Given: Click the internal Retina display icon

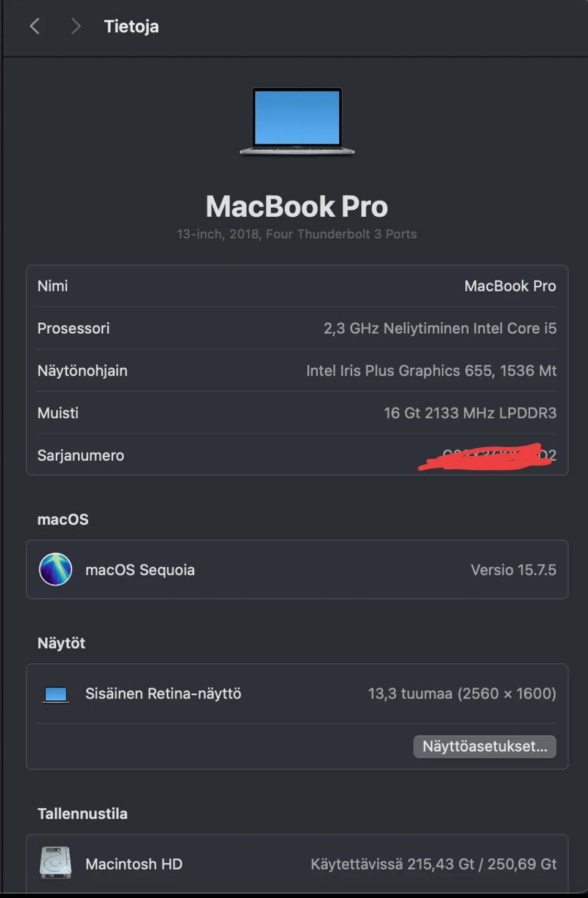Looking at the screenshot, I should click(56, 694).
